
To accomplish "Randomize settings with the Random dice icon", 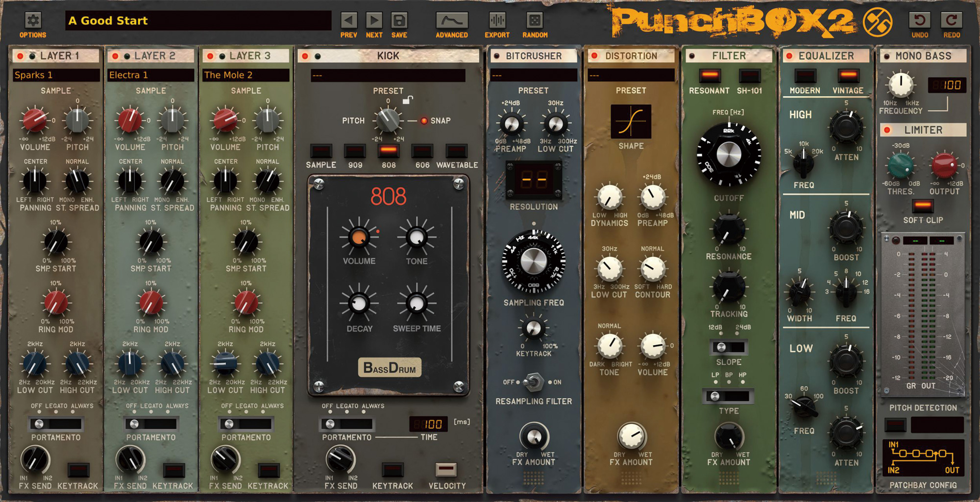I will 535,21.
